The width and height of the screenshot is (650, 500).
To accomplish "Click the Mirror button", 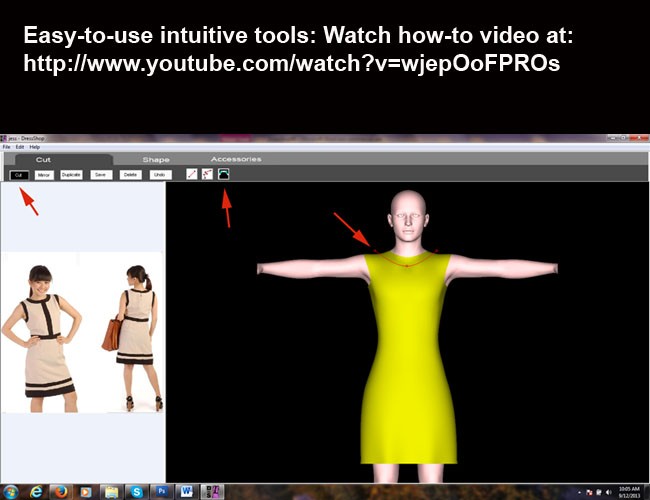I will click(44, 175).
